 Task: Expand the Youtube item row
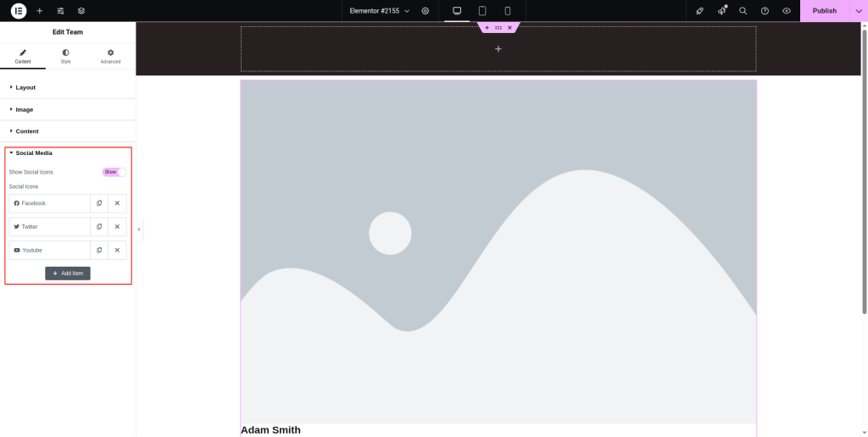pyautogui.click(x=49, y=250)
